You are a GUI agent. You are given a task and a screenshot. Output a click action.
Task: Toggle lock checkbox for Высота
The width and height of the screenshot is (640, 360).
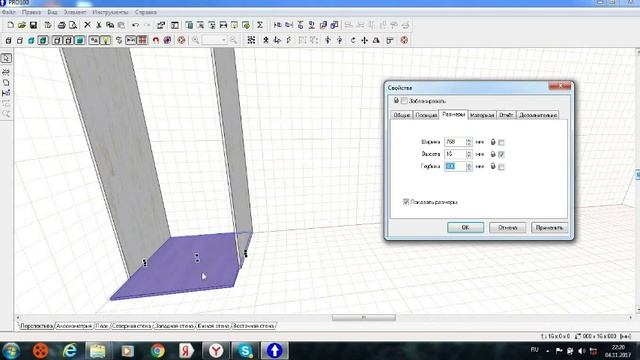501,154
